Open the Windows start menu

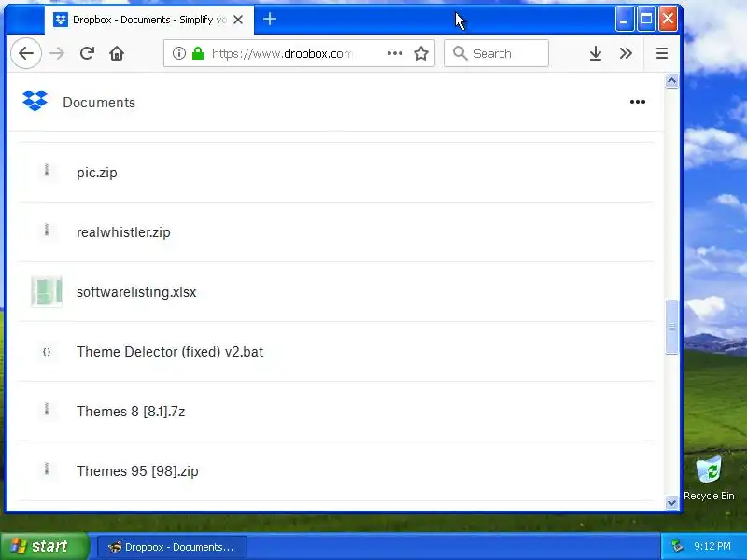coord(44,546)
